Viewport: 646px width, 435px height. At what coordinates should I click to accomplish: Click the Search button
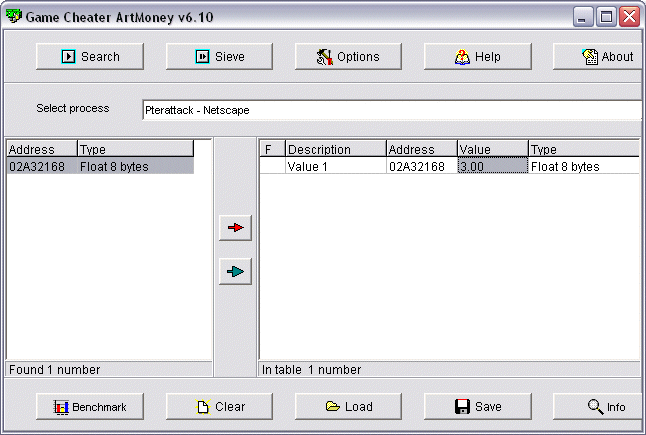(x=90, y=57)
